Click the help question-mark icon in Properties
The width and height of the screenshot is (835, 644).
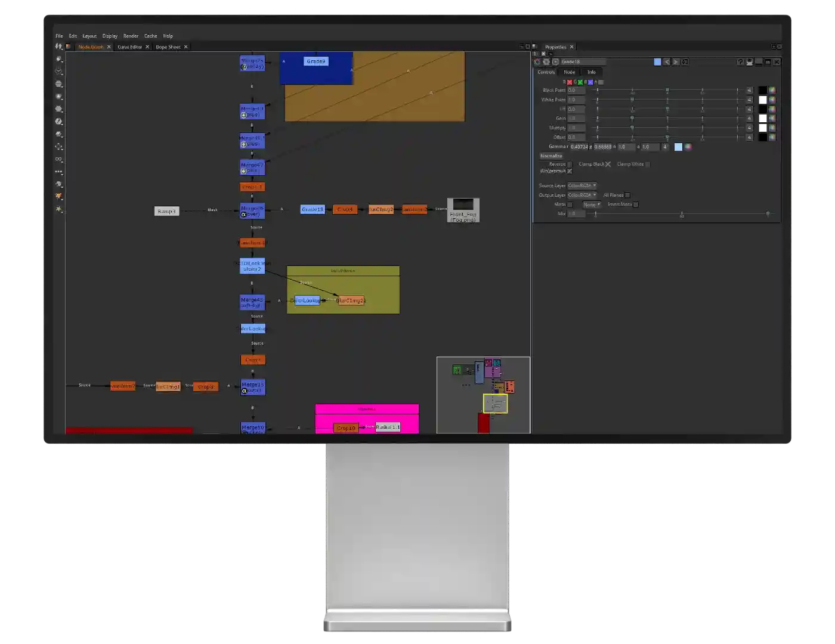[x=740, y=61]
